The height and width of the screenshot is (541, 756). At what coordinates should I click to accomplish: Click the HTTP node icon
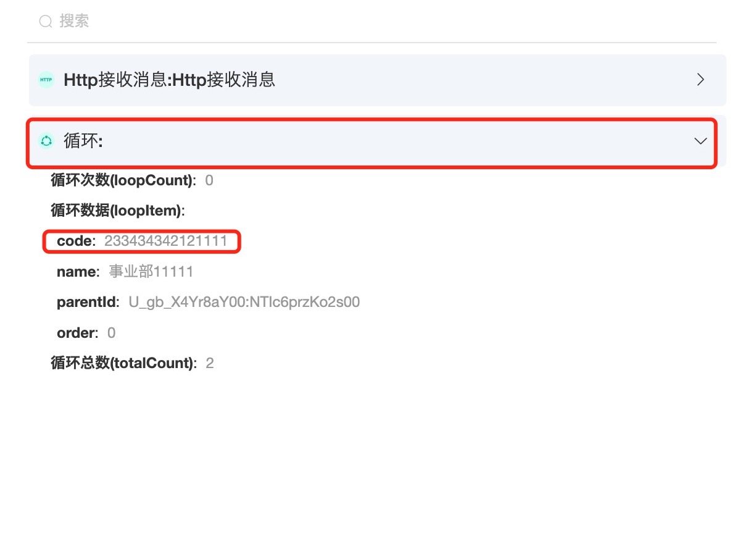click(x=46, y=80)
